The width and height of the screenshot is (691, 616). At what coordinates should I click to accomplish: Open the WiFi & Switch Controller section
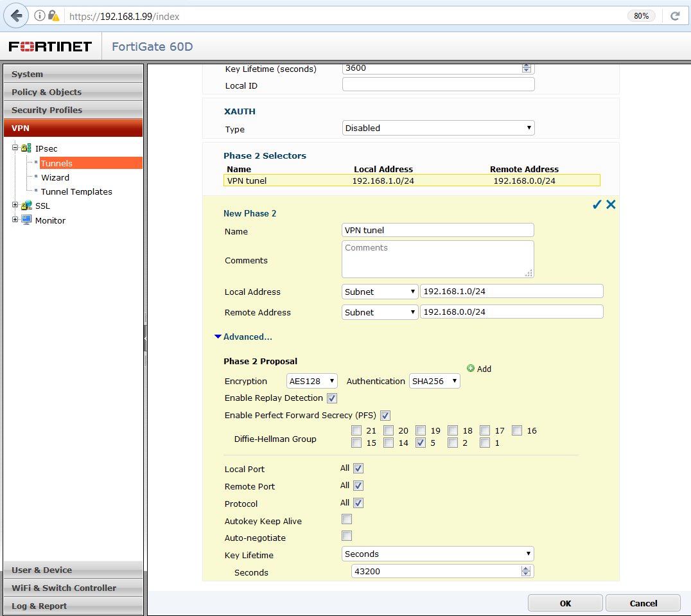[x=73, y=588]
